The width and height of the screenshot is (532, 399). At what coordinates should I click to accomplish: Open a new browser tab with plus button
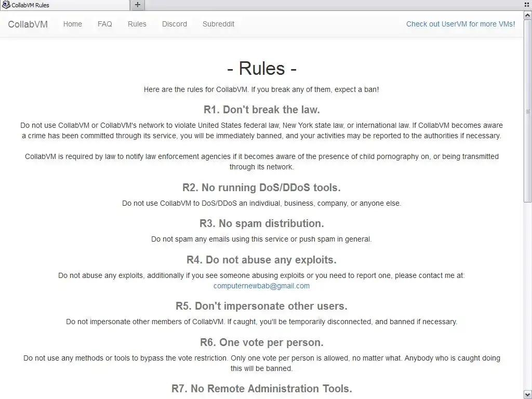coord(137,5)
